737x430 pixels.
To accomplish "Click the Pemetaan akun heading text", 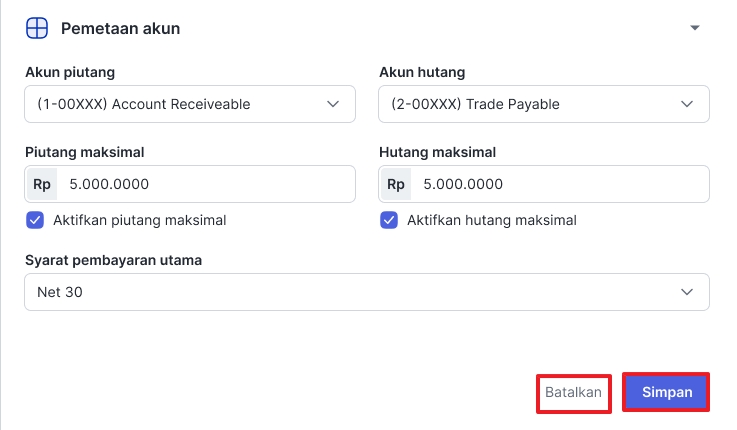I will pyautogui.click(x=121, y=28).
